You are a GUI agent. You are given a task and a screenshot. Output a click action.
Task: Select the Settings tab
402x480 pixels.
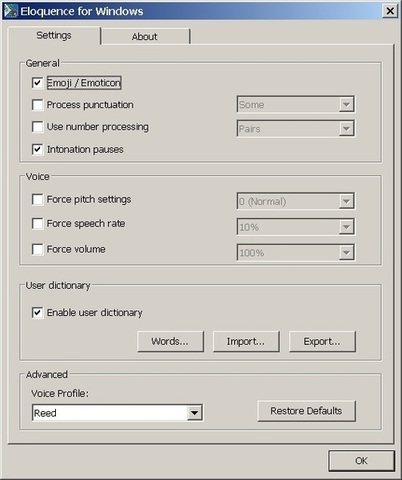[x=54, y=35]
